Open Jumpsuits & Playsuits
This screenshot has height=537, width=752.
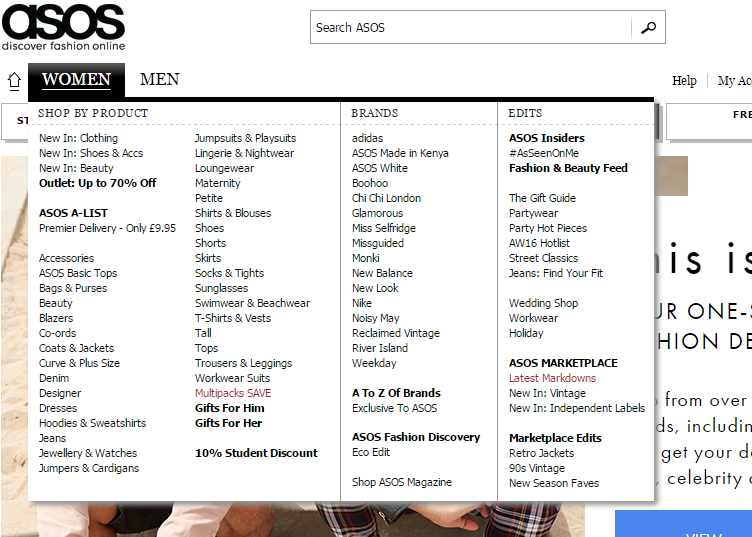pos(246,138)
